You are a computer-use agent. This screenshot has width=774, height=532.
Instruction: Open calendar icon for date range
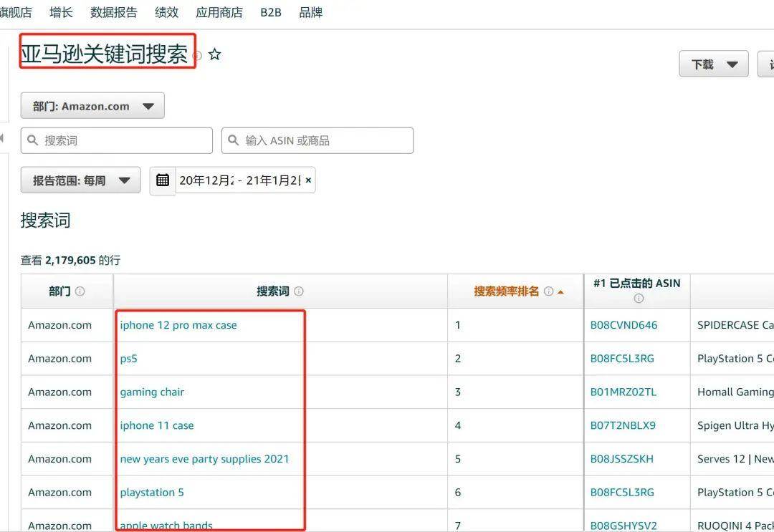[163, 180]
